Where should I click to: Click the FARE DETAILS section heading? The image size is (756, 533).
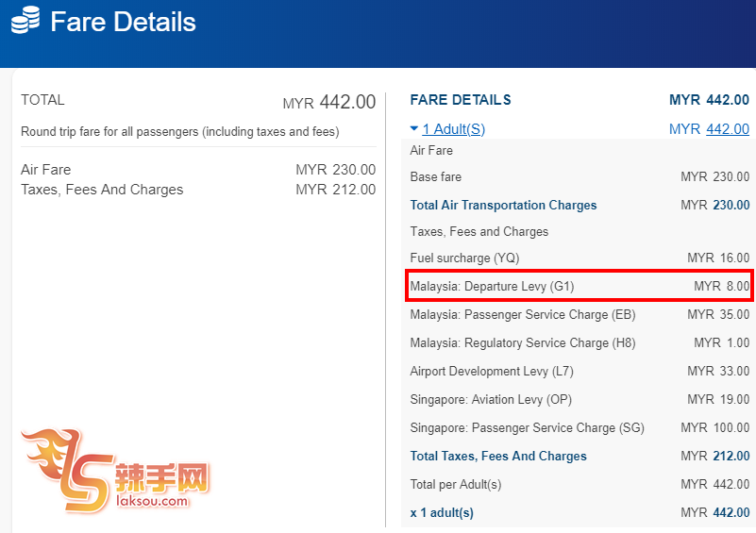pos(461,100)
